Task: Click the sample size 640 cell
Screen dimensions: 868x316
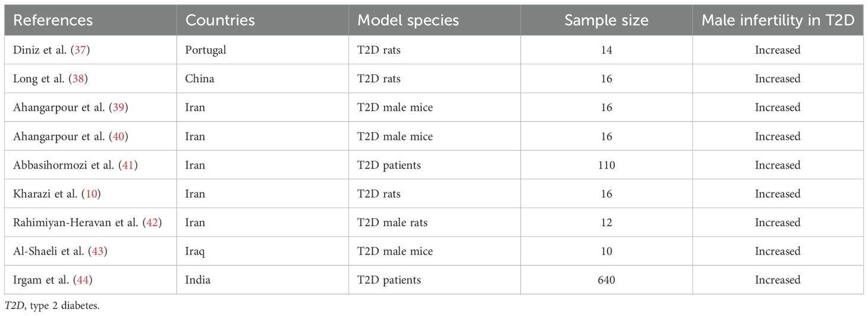Action: pyautogui.click(x=606, y=280)
